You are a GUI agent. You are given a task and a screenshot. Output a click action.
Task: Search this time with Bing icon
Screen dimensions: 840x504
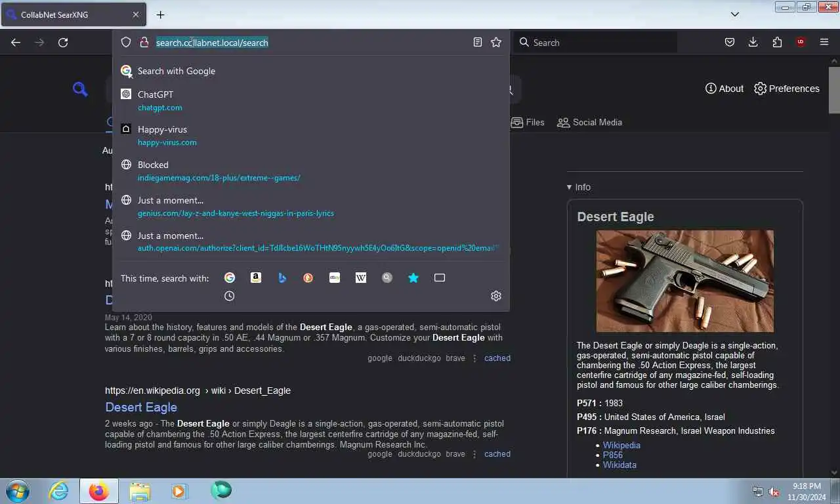[282, 278]
